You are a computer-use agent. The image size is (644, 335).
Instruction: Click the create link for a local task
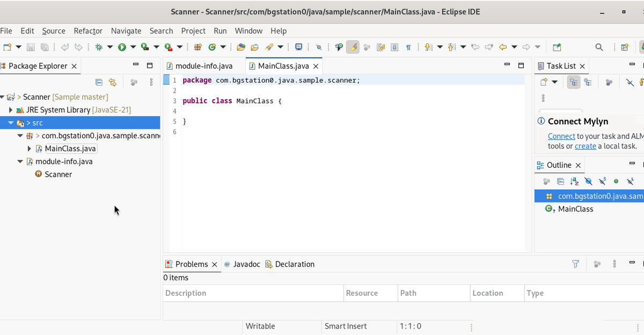(x=585, y=146)
